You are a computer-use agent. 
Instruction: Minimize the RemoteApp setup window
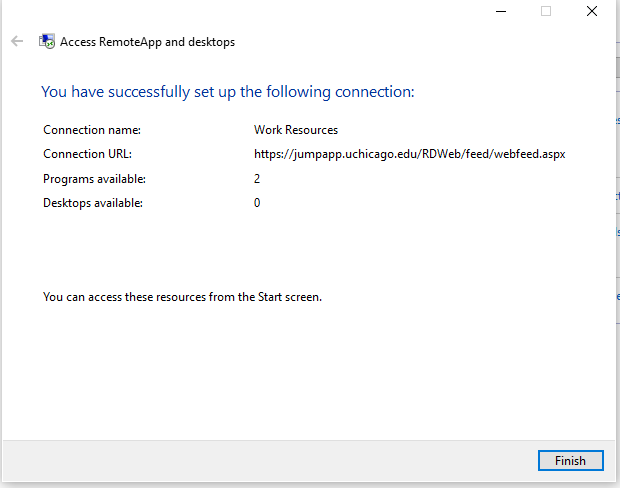pos(499,12)
